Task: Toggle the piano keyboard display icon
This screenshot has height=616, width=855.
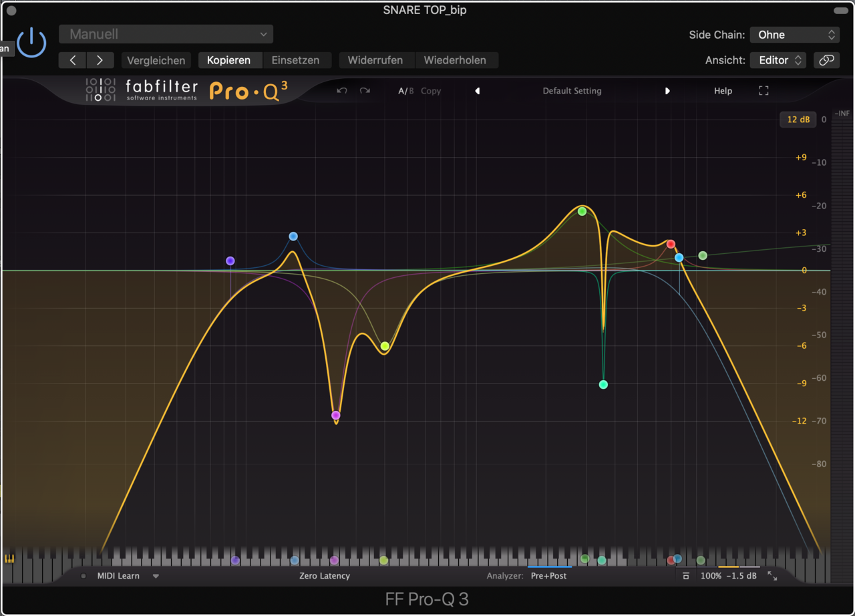Action: click(x=9, y=559)
